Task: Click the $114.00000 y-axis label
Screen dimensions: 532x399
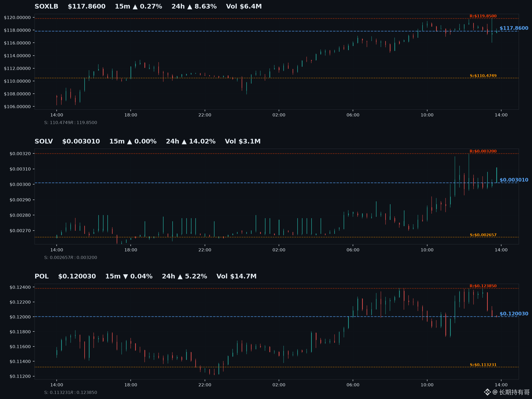Action: click(17, 56)
